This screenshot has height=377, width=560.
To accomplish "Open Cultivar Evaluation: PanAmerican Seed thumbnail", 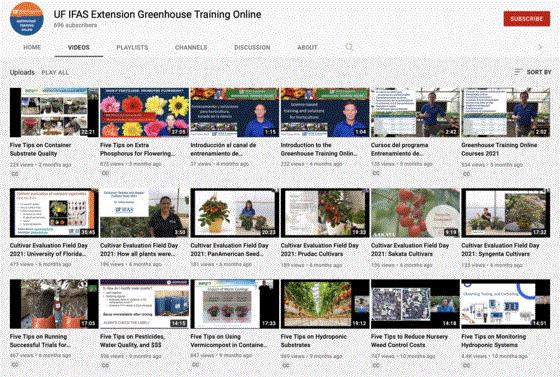I will click(x=235, y=213).
